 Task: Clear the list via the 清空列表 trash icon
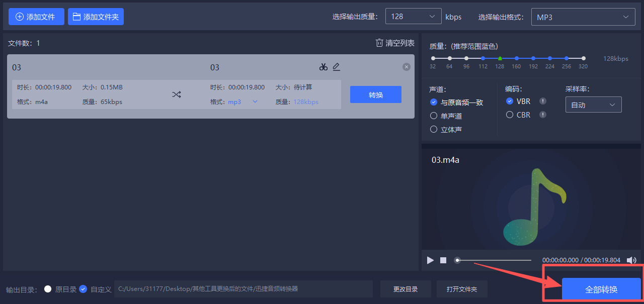click(380, 43)
